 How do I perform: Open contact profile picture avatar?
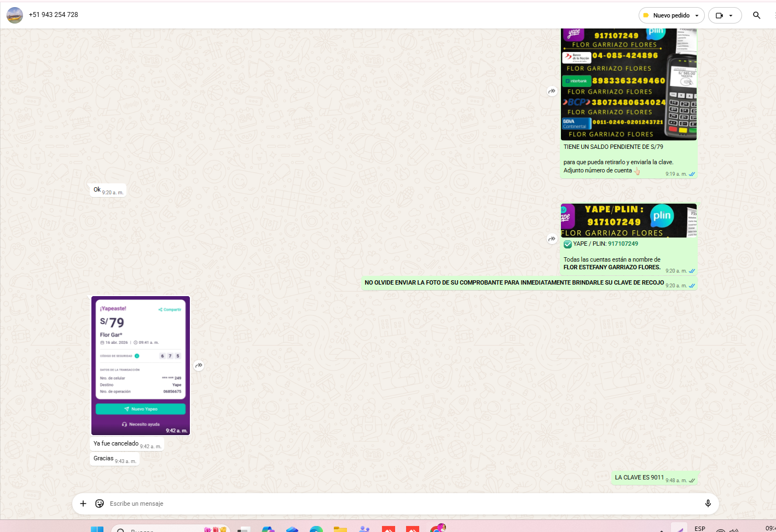(x=15, y=15)
